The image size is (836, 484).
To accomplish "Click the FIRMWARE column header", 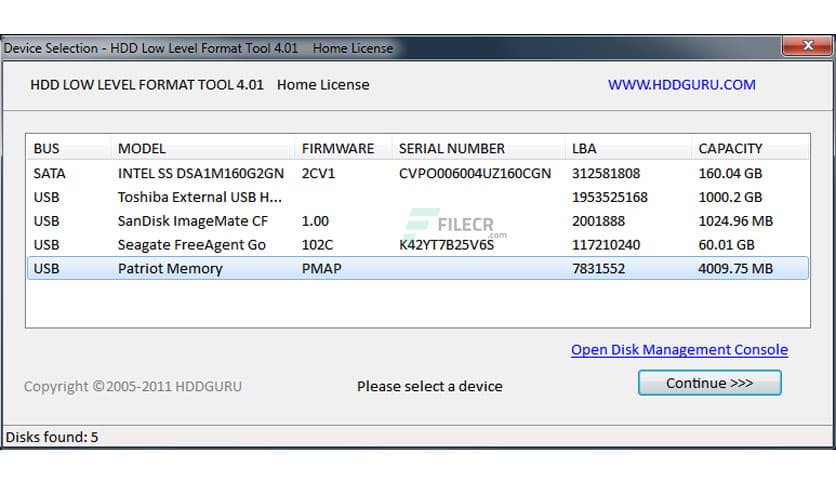I will (343, 148).
